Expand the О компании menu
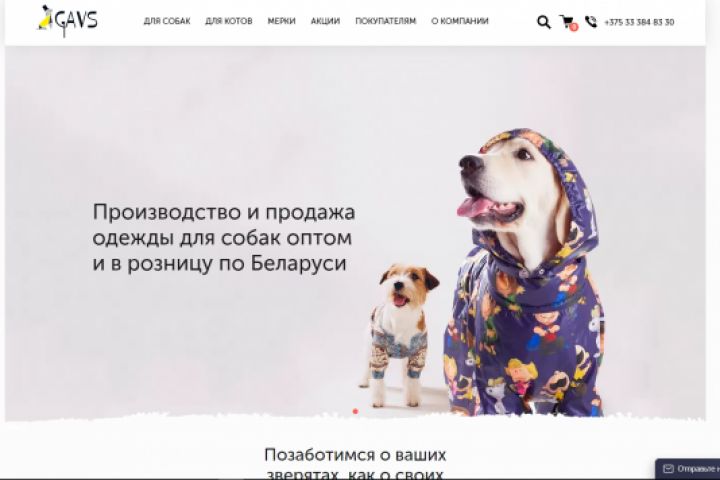The width and height of the screenshot is (720, 480). (x=460, y=21)
